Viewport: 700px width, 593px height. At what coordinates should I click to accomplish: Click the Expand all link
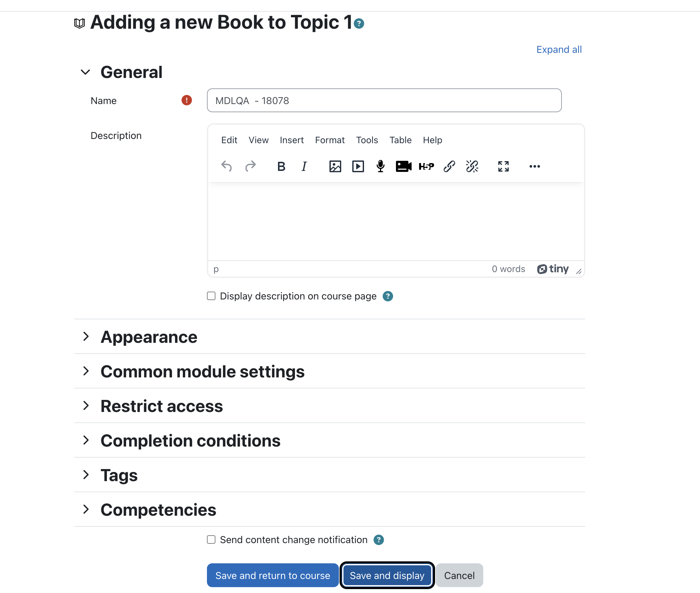pyautogui.click(x=559, y=50)
